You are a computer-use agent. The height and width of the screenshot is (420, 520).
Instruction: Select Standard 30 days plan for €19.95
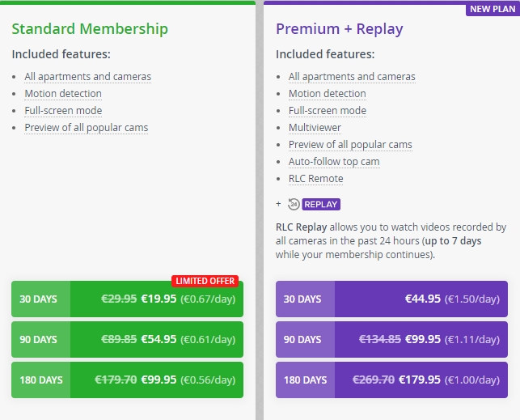click(127, 299)
